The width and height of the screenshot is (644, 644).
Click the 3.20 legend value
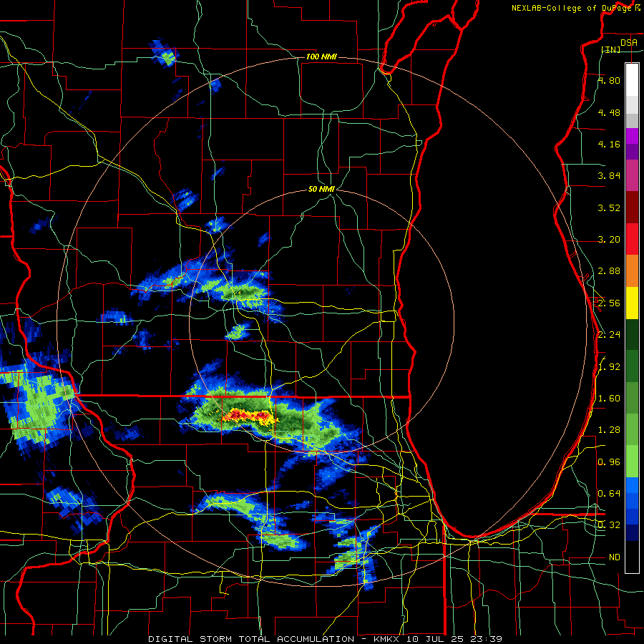609,240
